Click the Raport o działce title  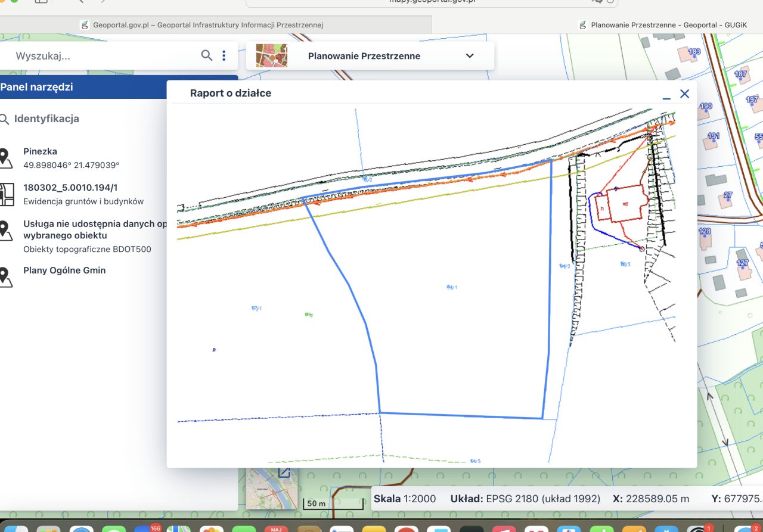tap(231, 93)
